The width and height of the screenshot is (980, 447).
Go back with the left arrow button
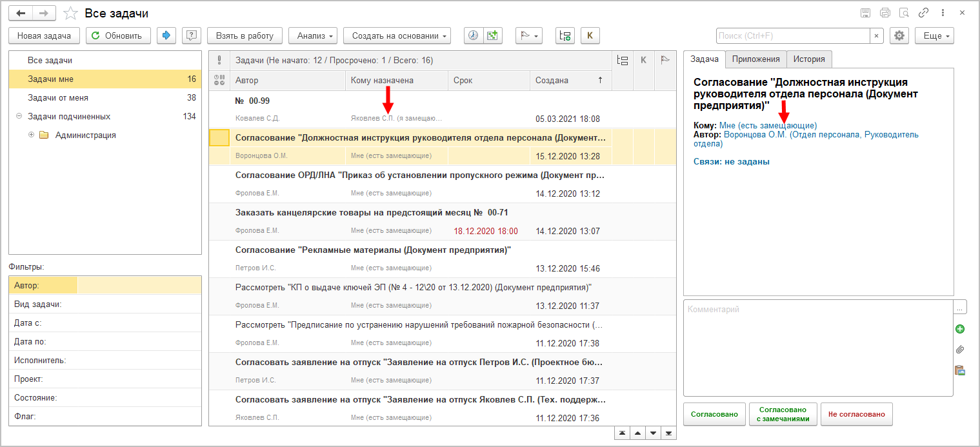pyautogui.click(x=21, y=13)
